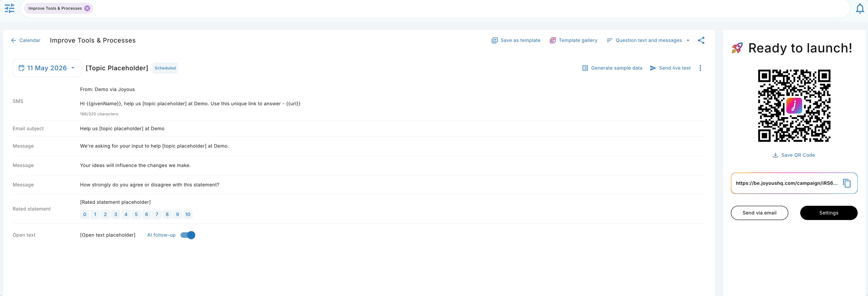
Task: Select rating 5
Action: pos(136,214)
